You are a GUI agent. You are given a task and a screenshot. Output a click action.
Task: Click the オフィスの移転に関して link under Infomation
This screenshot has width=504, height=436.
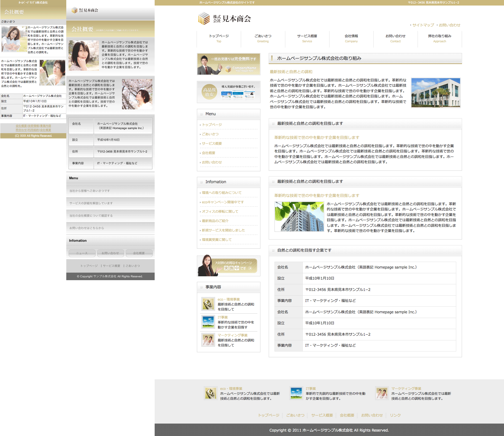220,212
